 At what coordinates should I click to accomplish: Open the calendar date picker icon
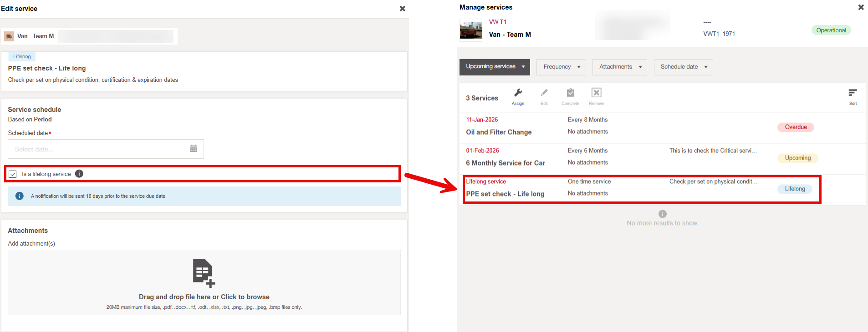[194, 149]
